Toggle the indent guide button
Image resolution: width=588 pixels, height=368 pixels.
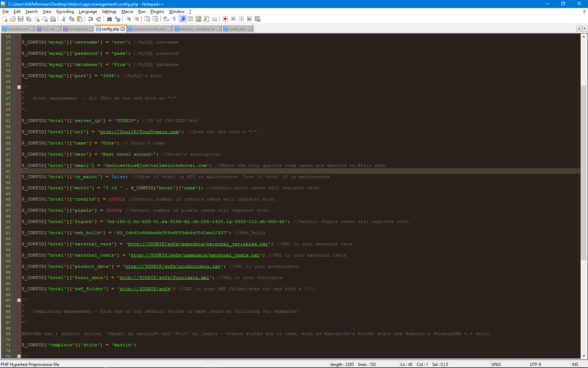click(182, 19)
